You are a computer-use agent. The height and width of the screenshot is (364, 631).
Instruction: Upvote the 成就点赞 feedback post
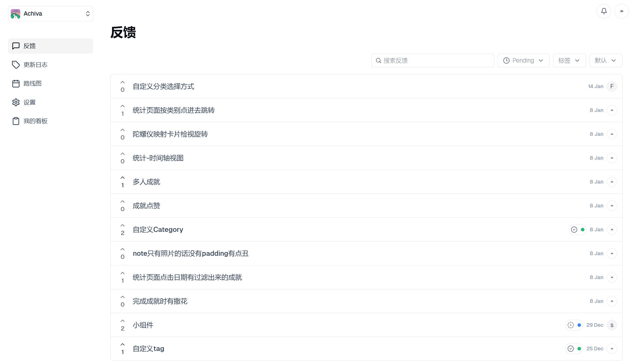123,202
